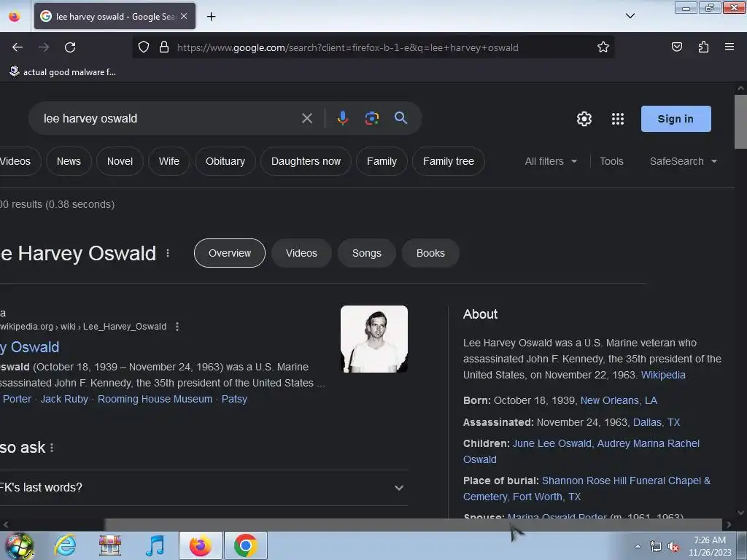
Task: Select the Family tree filter chip
Action: click(x=449, y=161)
